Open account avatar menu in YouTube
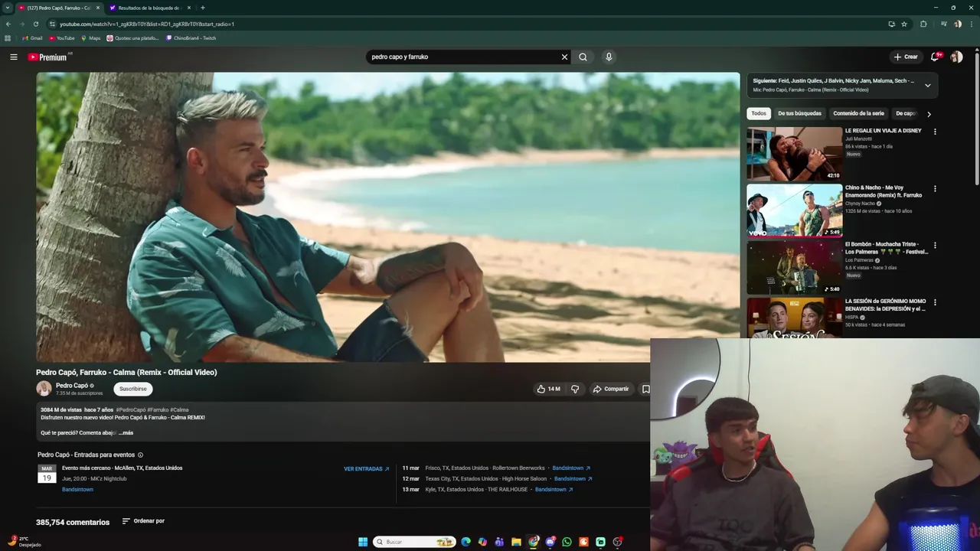This screenshot has width=980, height=551. (x=956, y=57)
